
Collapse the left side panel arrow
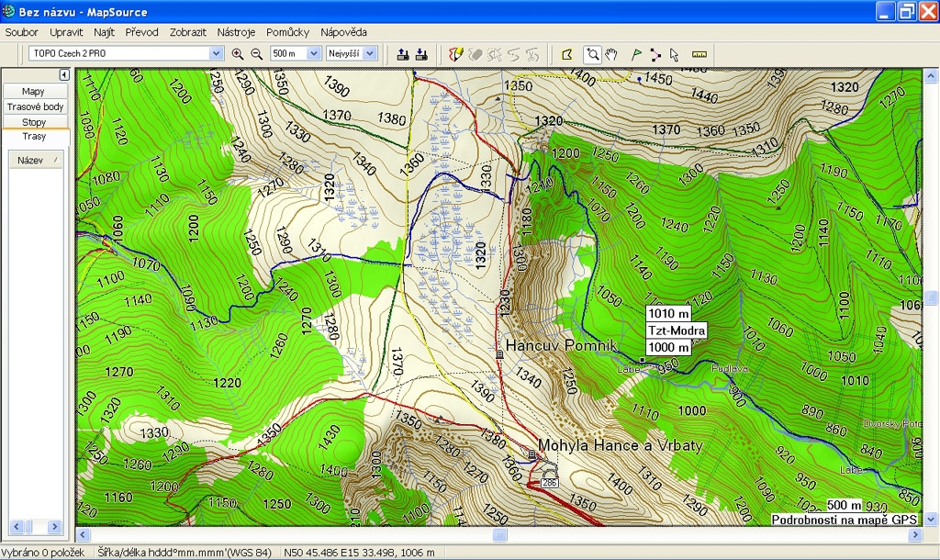64,74
